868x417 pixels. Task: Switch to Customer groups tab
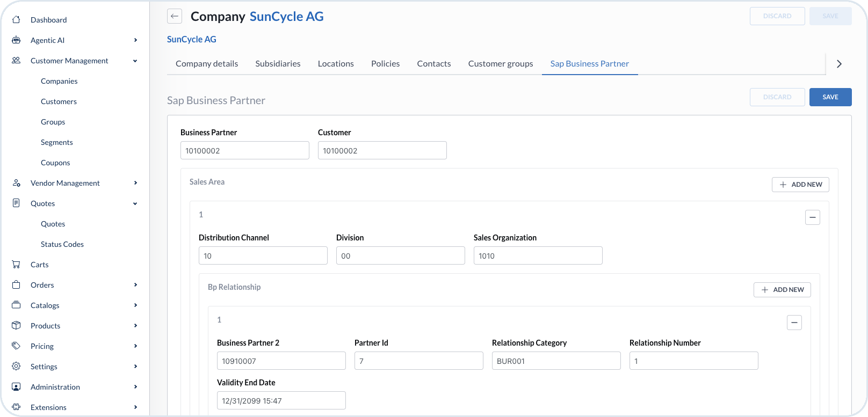[x=501, y=64]
